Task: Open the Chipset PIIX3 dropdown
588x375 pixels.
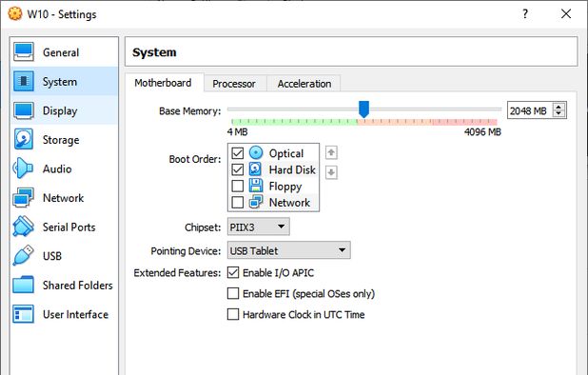Action: (259, 227)
